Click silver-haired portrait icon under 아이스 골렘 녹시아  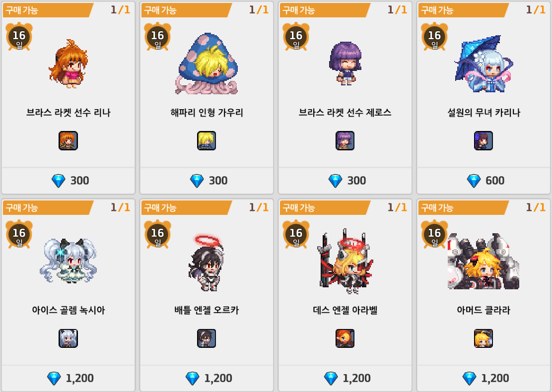pyautogui.click(x=68, y=338)
